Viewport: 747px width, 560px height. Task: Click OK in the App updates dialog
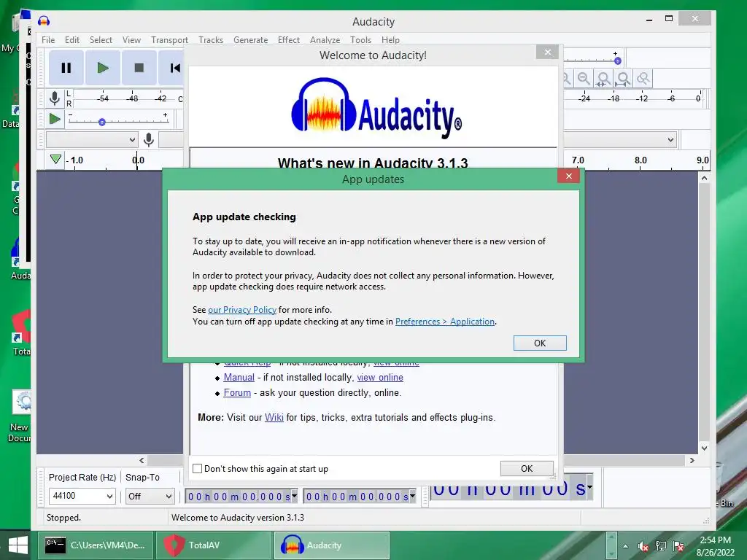540,343
